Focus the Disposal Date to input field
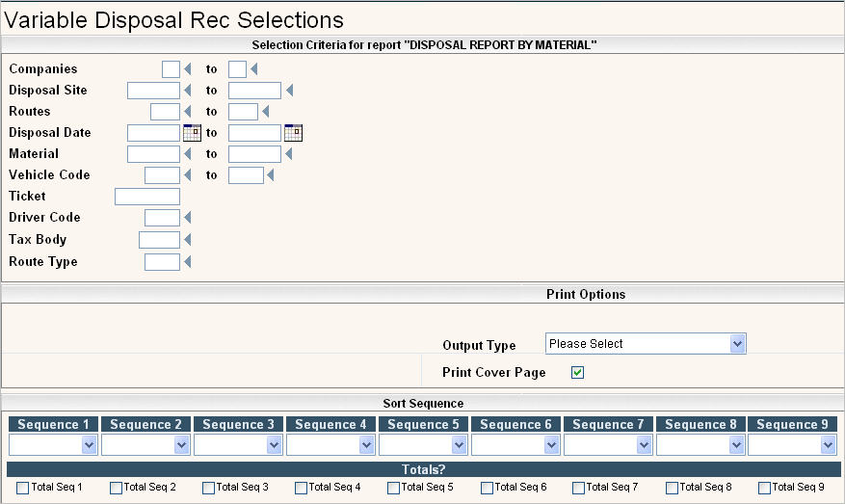The image size is (845, 504). pos(255,133)
